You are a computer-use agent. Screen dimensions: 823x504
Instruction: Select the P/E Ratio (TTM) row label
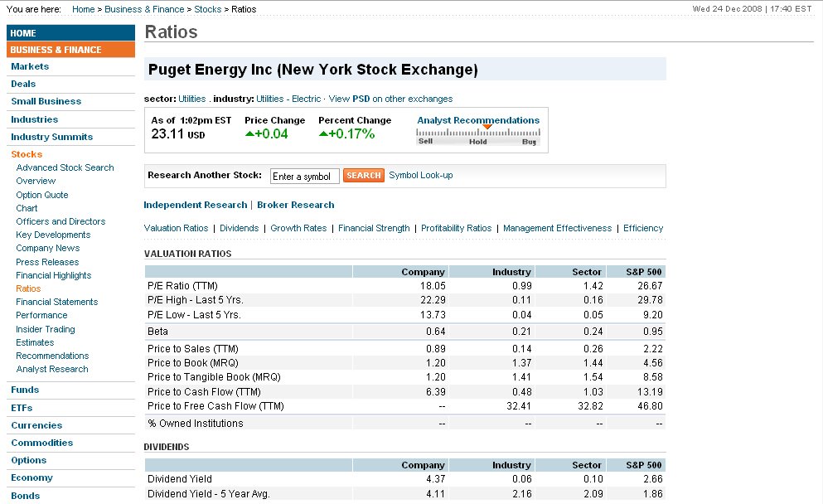[x=182, y=286]
